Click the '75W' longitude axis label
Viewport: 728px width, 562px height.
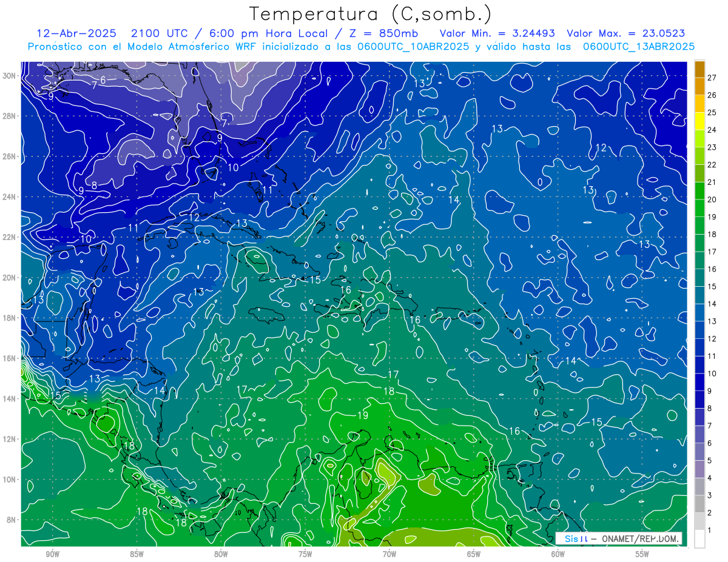pyautogui.click(x=305, y=554)
